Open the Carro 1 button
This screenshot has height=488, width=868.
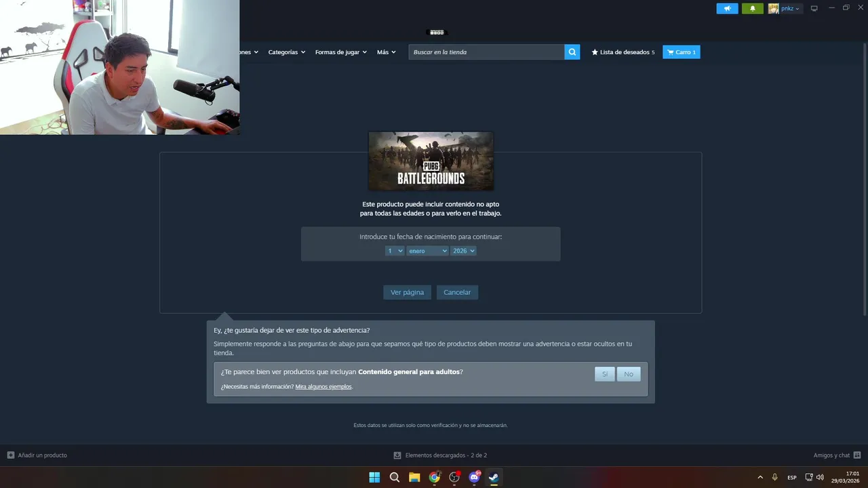(x=682, y=52)
